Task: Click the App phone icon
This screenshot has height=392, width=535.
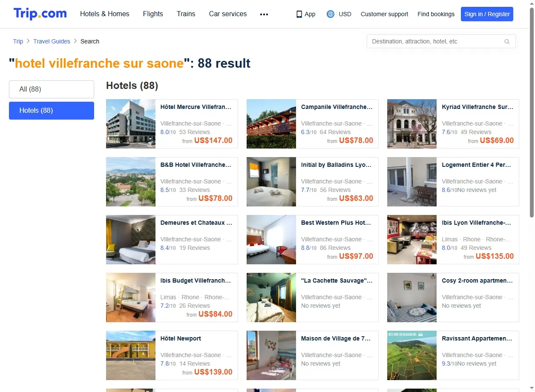Action: tap(299, 14)
